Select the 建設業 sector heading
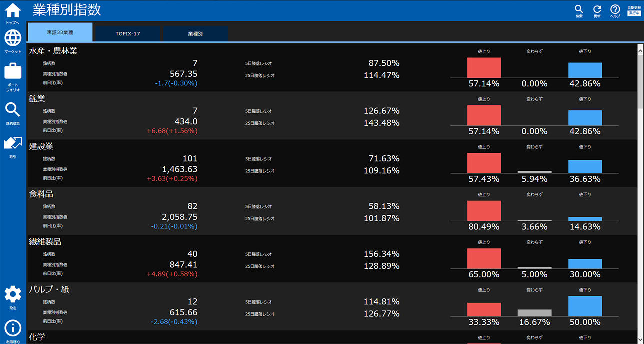Screen dimensions: 644x344 (41, 146)
